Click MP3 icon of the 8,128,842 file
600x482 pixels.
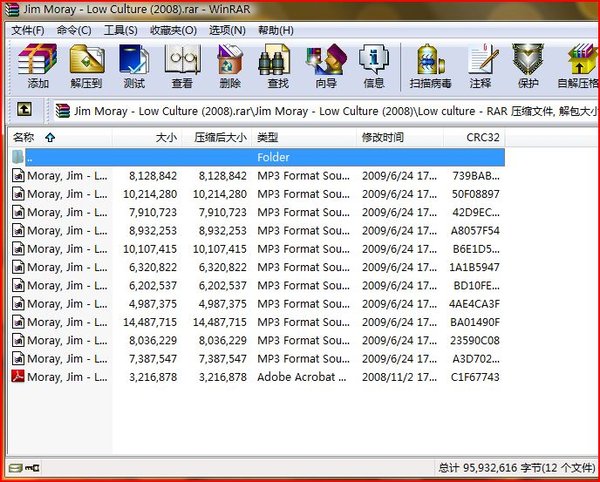[18, 176]
